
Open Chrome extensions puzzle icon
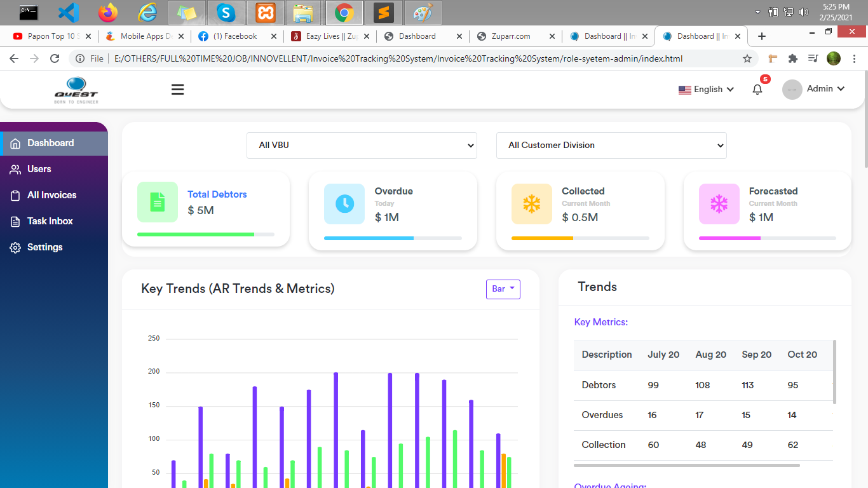[792, 58]
